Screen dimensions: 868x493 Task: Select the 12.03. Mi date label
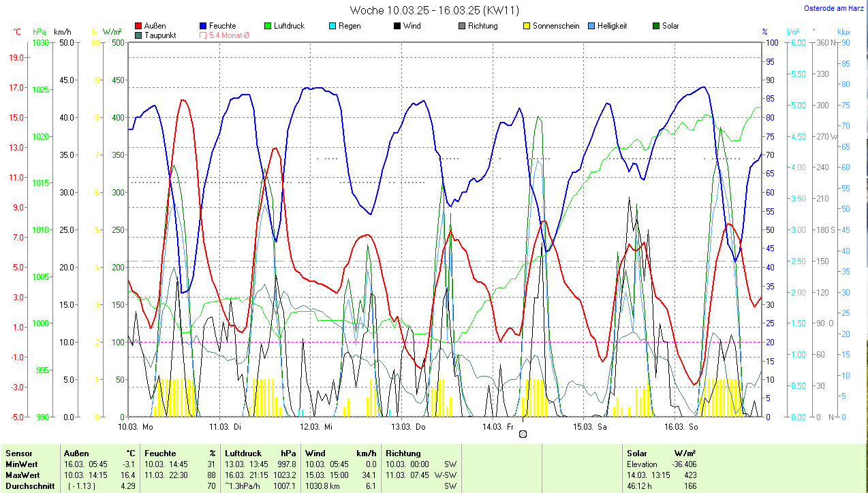tap(316, 427)
